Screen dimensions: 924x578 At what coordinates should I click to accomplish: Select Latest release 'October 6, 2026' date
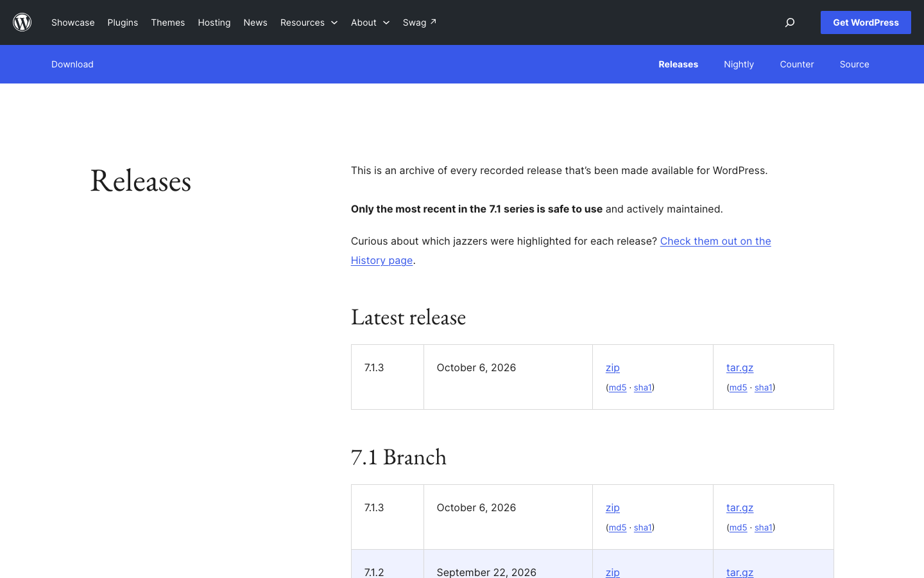pyautogui.click(x=508, y=377)
